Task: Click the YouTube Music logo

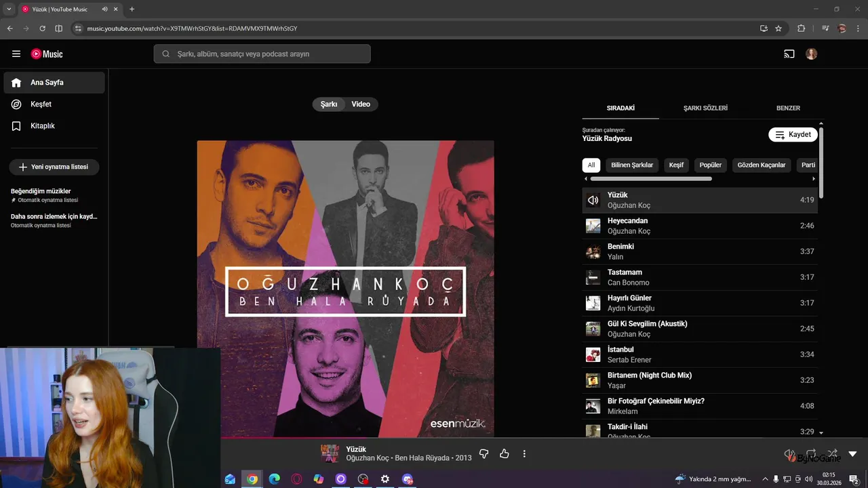Action: 47,54
